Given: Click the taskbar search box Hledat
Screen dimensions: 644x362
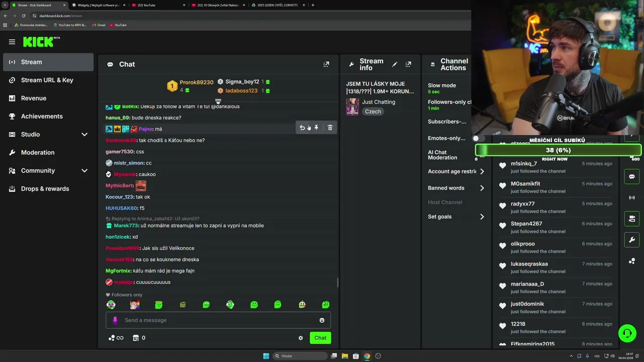Looking at the screenshot, I should tap(300, 356).
